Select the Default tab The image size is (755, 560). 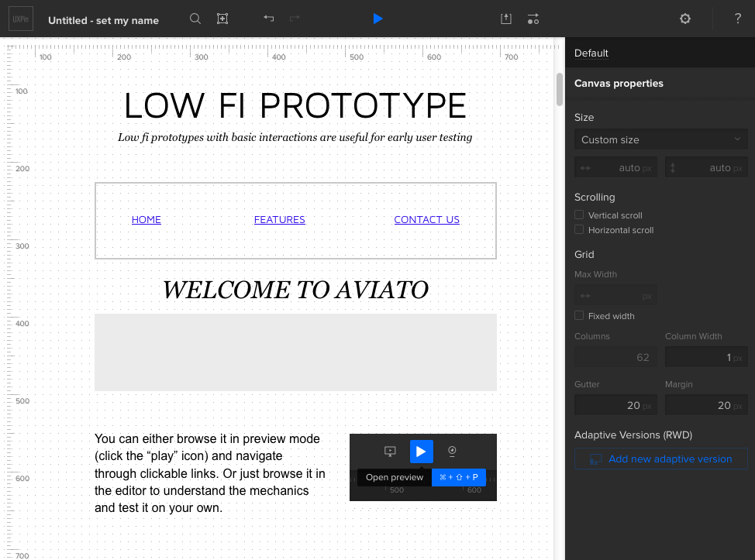591,53
